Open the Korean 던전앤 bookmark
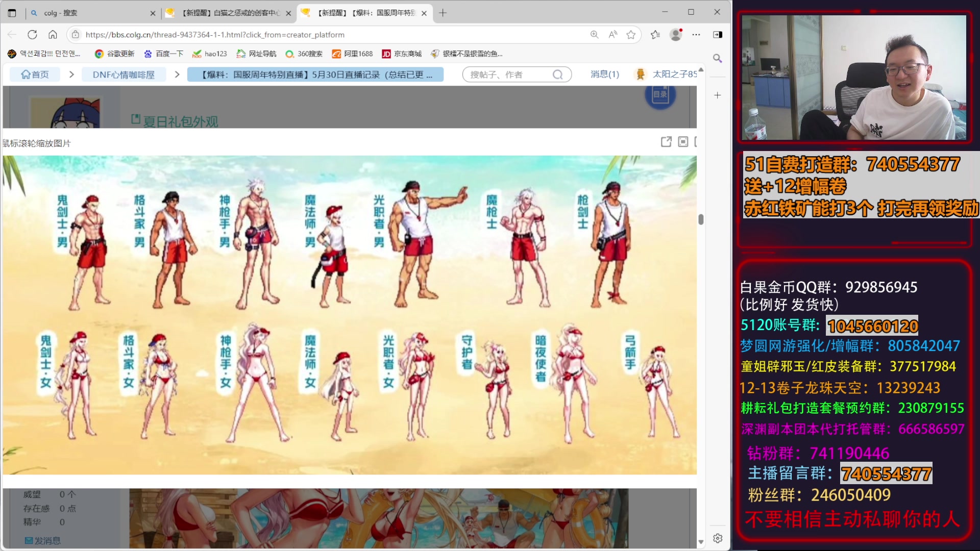 pyautogui.click(x=44, y=54)
